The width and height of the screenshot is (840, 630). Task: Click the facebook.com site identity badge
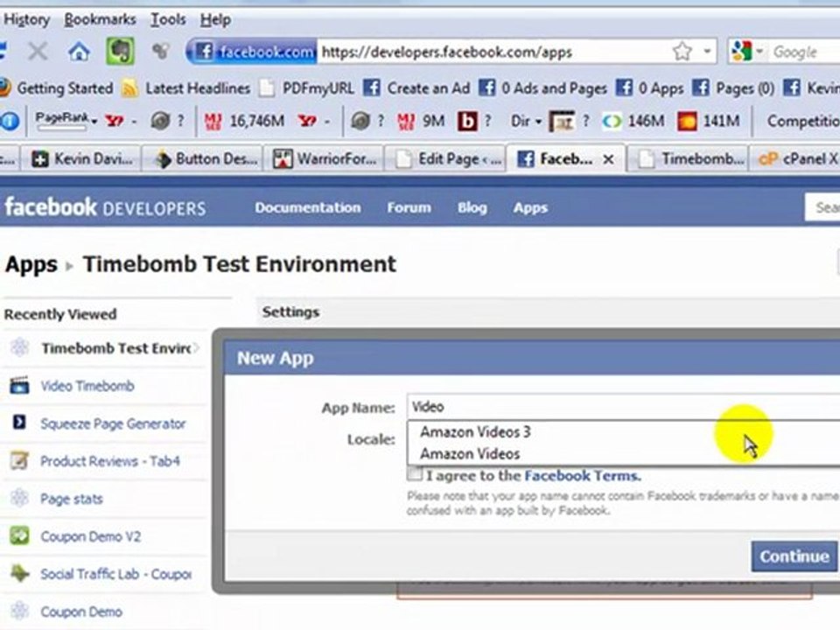[x=251, y=52]
